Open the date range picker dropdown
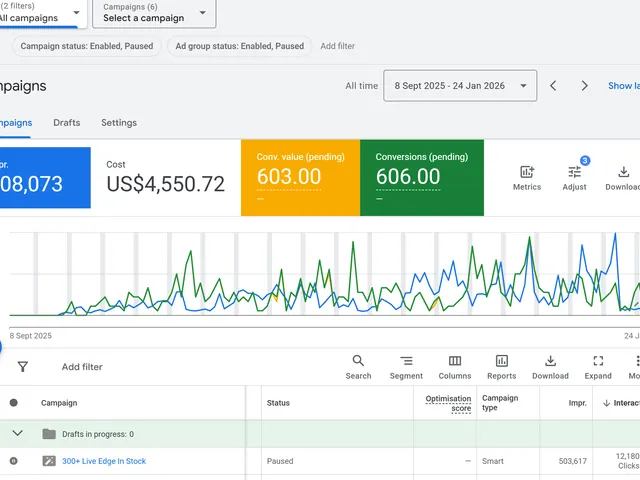Screen dimensions: 640x480 point(460,86)
